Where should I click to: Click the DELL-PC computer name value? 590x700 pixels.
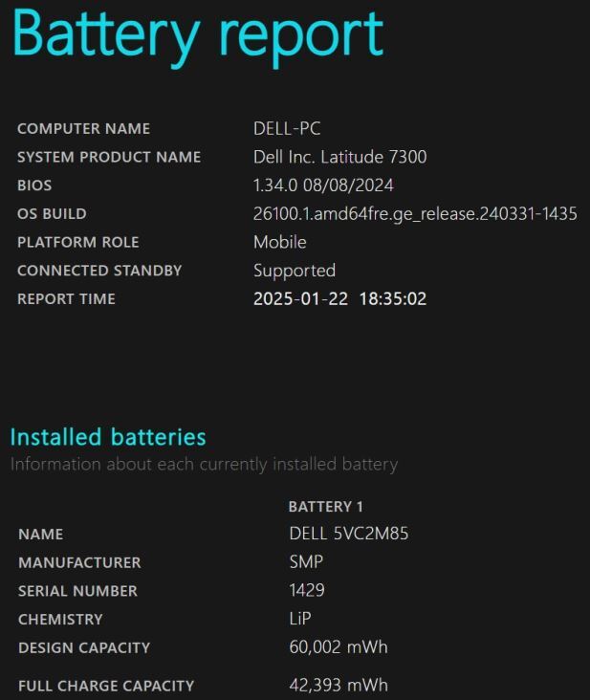pyautogui.click(x=287, y=129)
